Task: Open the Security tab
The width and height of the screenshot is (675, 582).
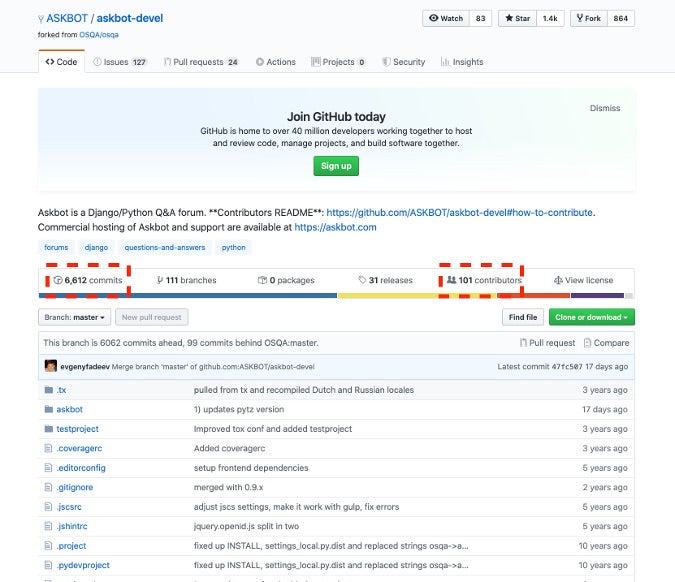Action: coord(403,62)
